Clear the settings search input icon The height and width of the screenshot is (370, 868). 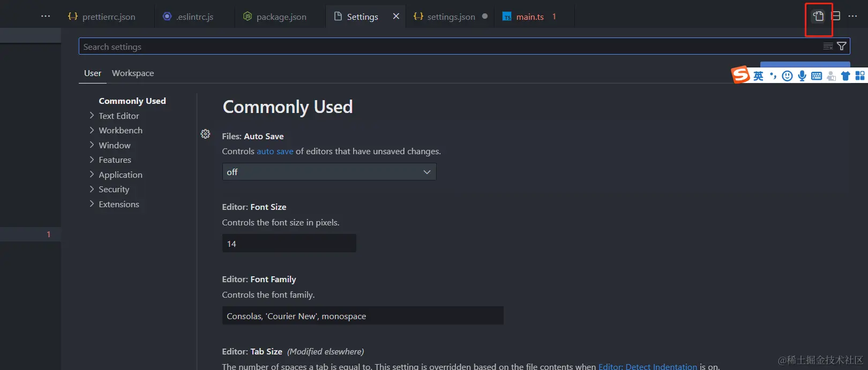click(x=828, y=47)
